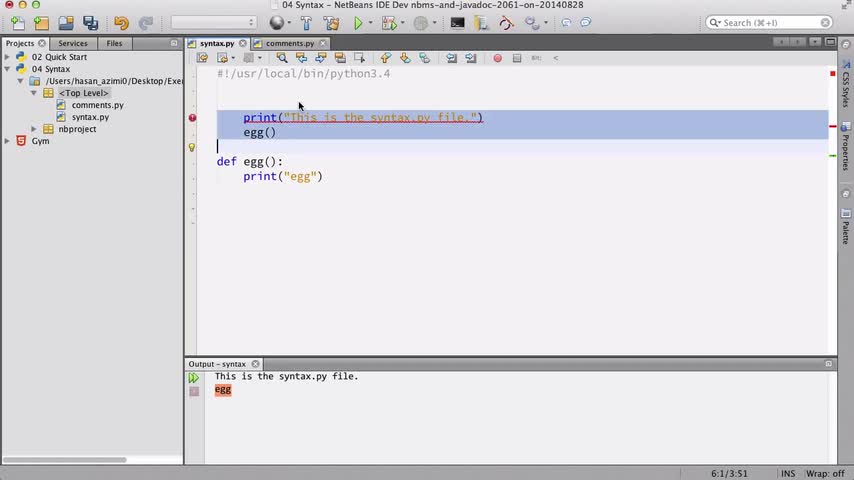Screen dimensions: 854x480
Task: Open the configuration combo box in main toolbar
Action: tap(214, 22)
